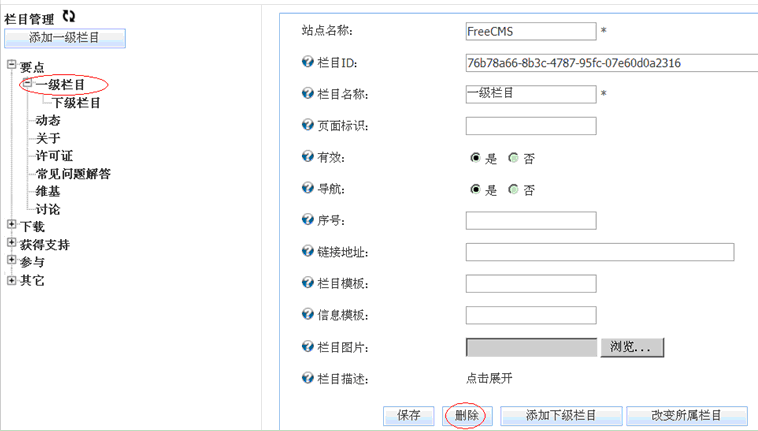Click the 添加下级栏目 button
Screen dimensions: 758x431
pyautogui.click(x=561, y=416)
